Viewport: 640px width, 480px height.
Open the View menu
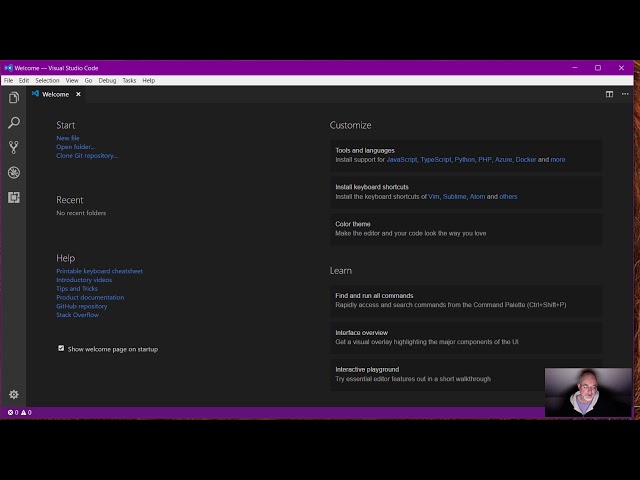pyautogui.click(x=72, y=80)
